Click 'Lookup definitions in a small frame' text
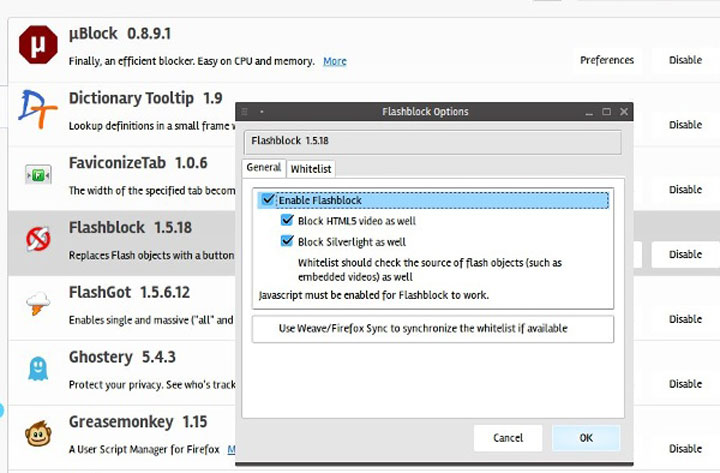Viewport: 720px width, 473px height. click(152, 126)
